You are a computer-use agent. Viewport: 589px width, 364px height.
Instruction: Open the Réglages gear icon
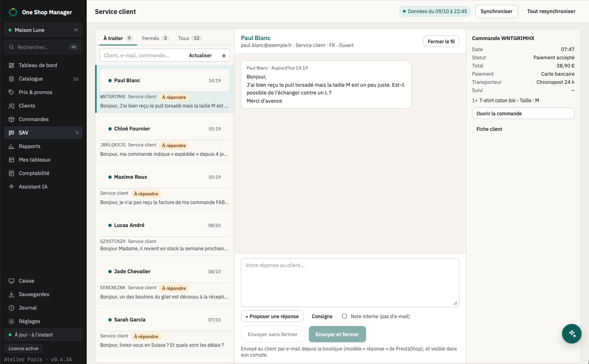coord(11,321)
